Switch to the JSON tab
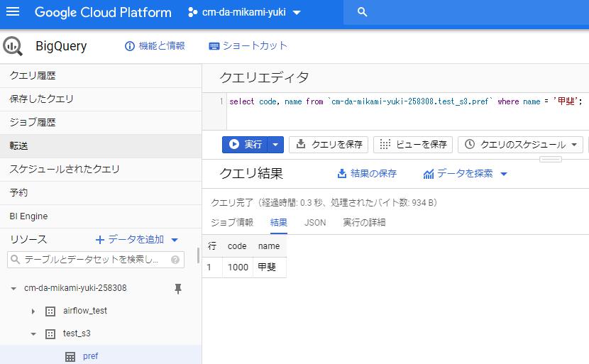Viewport: 589px width, 364px height. click(x=315, y=222)
